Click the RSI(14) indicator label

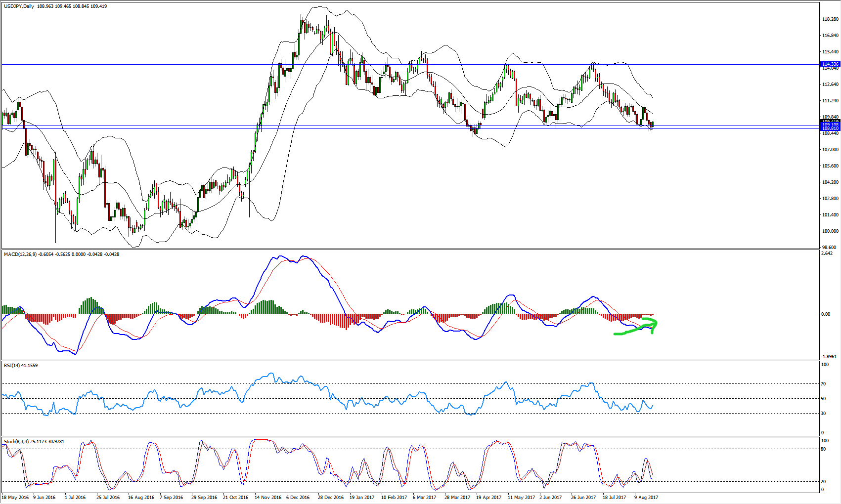point(12,366)
